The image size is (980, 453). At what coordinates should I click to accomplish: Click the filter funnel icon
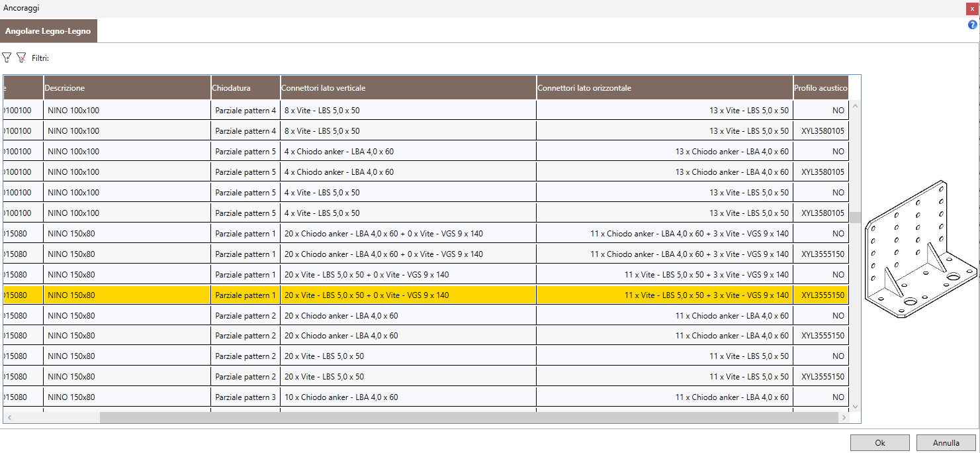7,58
